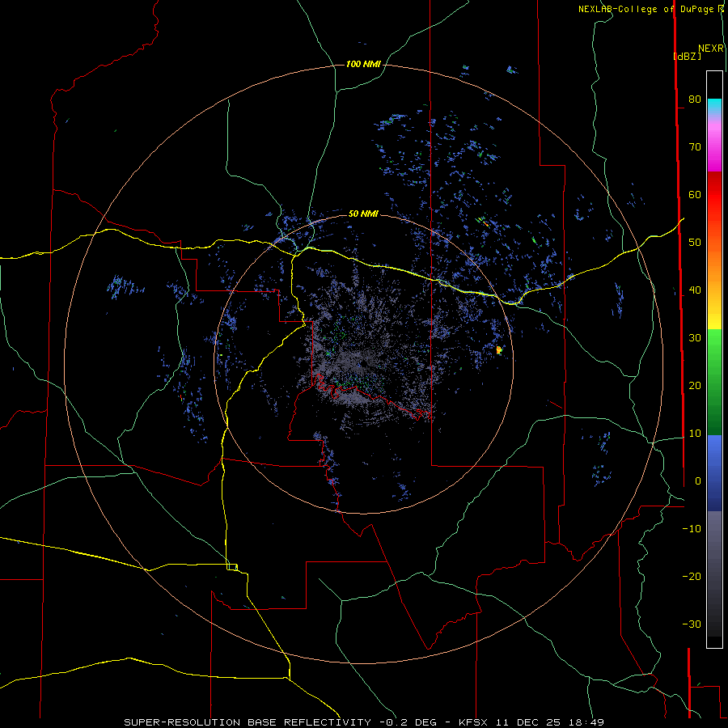Viewport: 728px width, 728px height.
Task: Click the 20 value on the color scale
Action: tap(695, 386)
